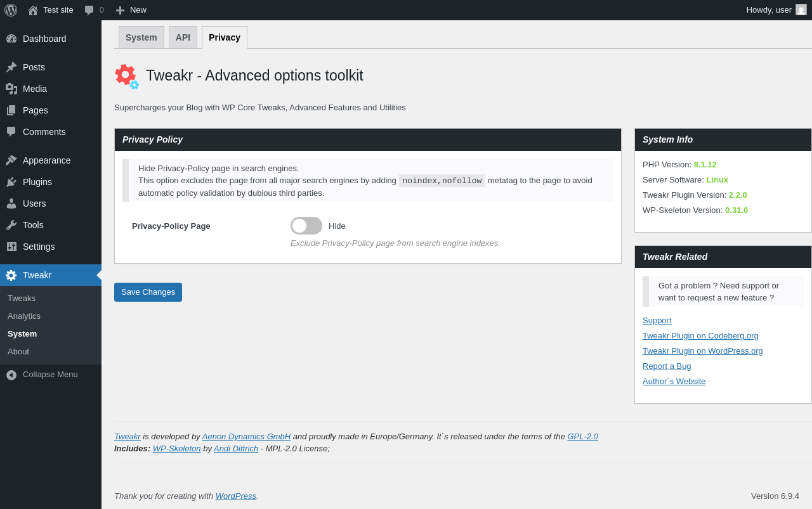
Task: Click the Test site name in admin bar
Action: (x=58, y=10)
